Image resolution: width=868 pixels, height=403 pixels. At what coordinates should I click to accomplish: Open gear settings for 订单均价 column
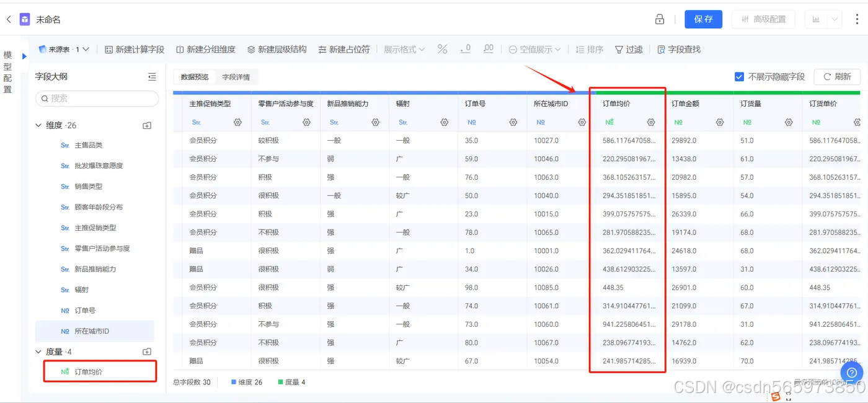click(650, 123)
